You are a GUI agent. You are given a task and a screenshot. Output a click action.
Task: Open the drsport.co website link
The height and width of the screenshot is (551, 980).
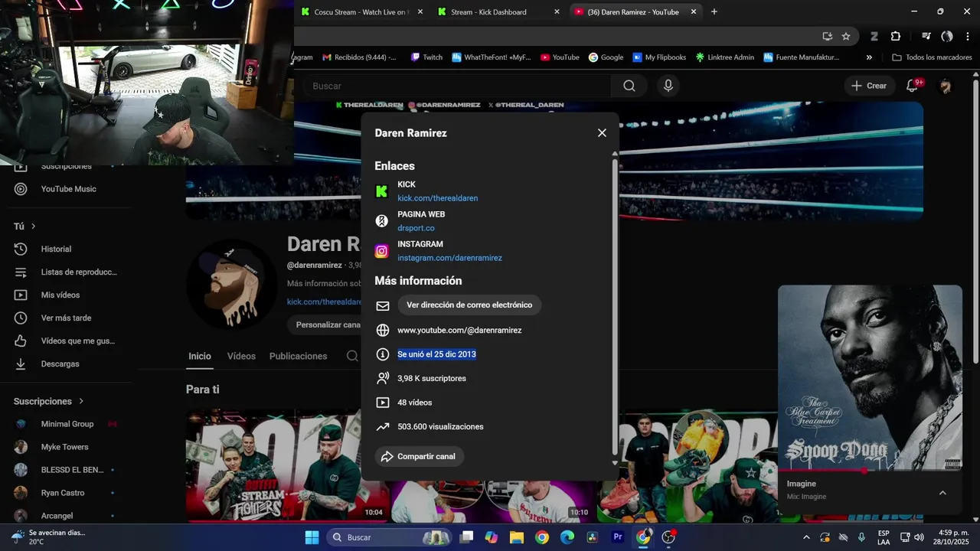click(x=416, y=228)
